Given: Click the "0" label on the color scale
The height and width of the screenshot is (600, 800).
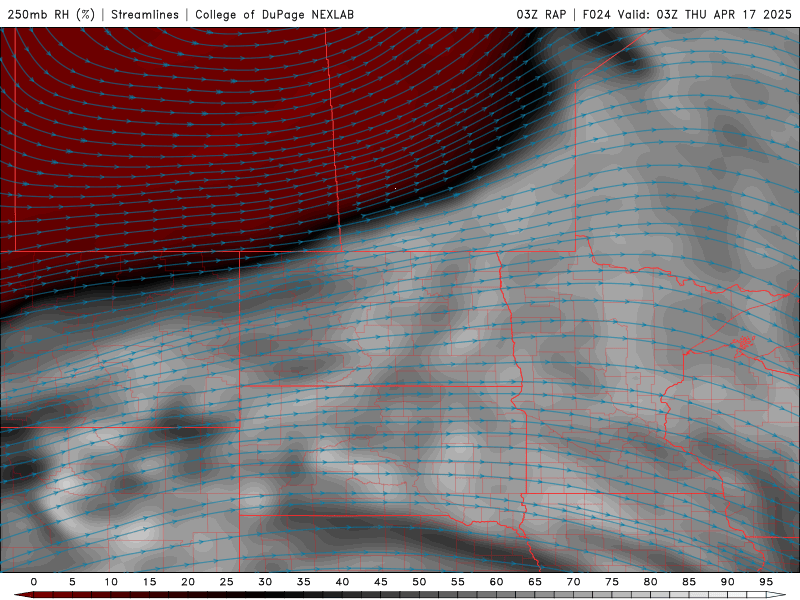Looking at the screenshot, I should tap(34, 582).
